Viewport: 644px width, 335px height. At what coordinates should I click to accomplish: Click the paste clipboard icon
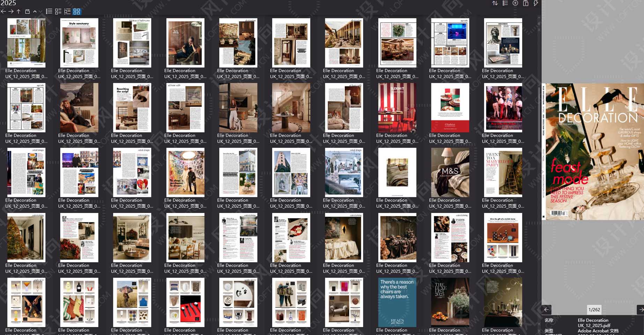pos(525,3)
